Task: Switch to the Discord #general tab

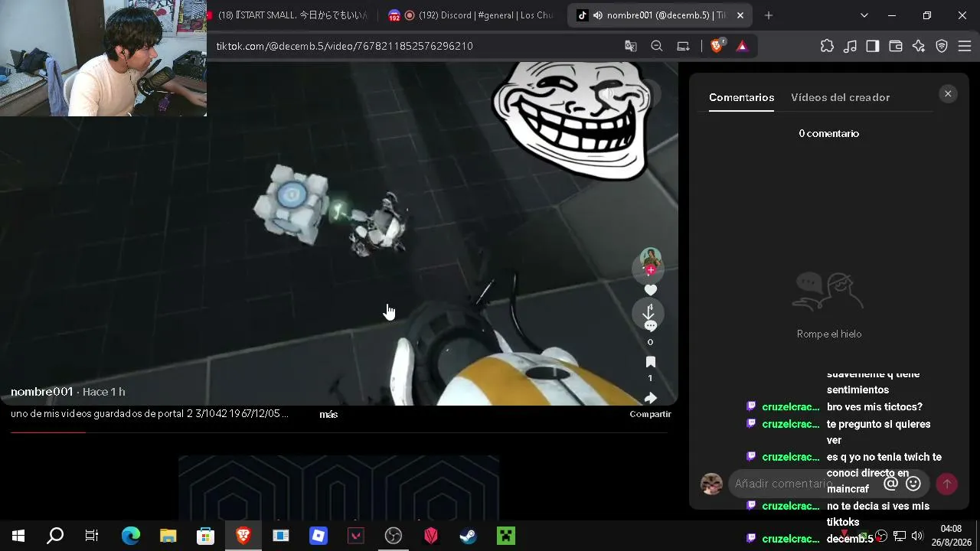Action: pos(471,15)
